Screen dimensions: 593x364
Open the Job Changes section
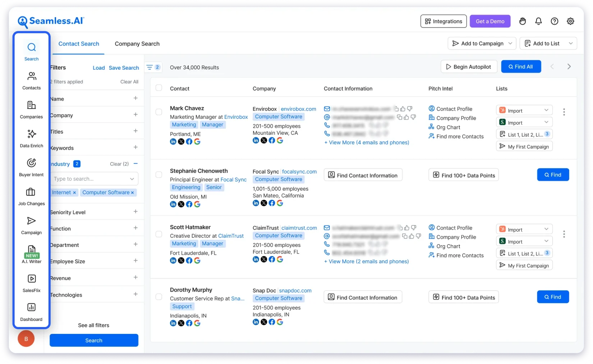31,196
